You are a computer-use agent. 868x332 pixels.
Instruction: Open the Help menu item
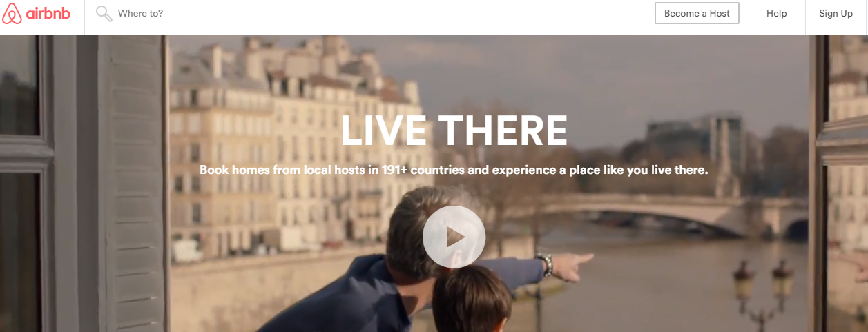click(777, 13)
